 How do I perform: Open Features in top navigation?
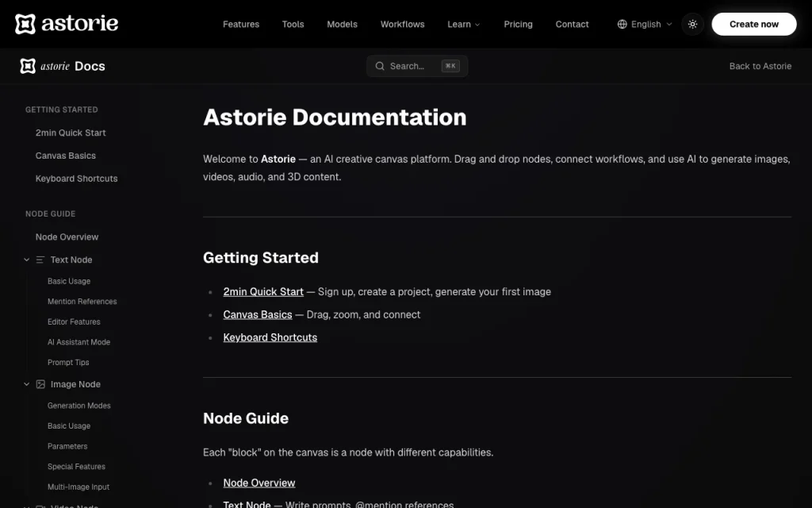(241, 25)
